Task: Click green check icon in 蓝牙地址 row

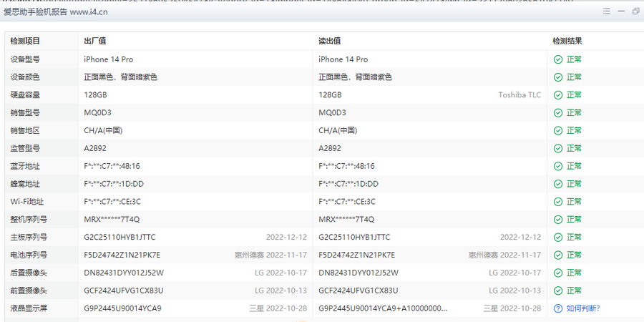Action: coord(557,166)
